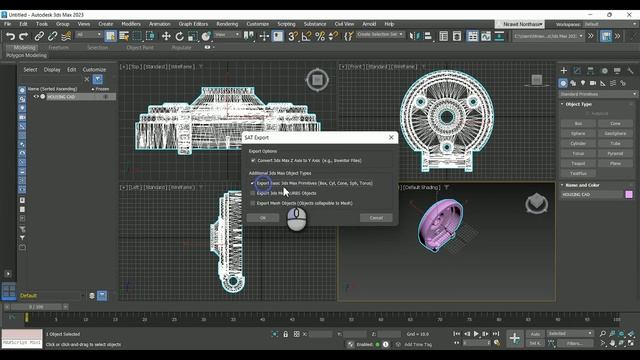Open the Curve Editor icon

pyautogui.click(x=486, y=36)
